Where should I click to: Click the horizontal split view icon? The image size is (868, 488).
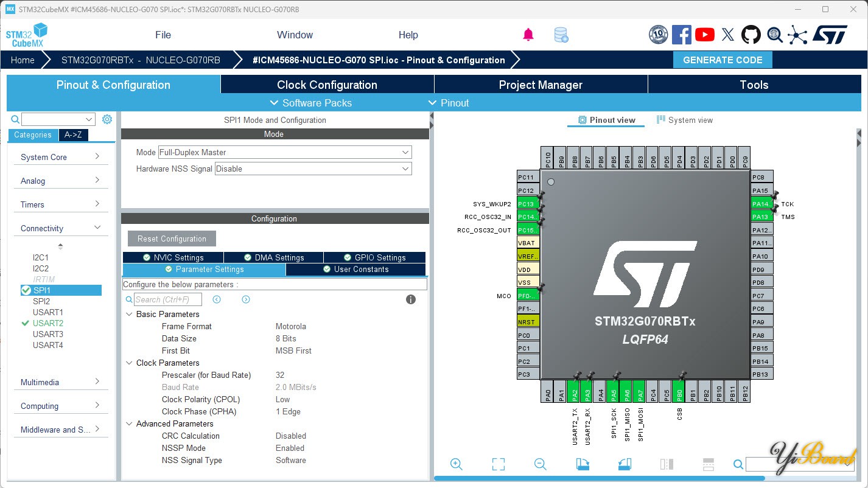pyautogui.click(x=708, y=464)
